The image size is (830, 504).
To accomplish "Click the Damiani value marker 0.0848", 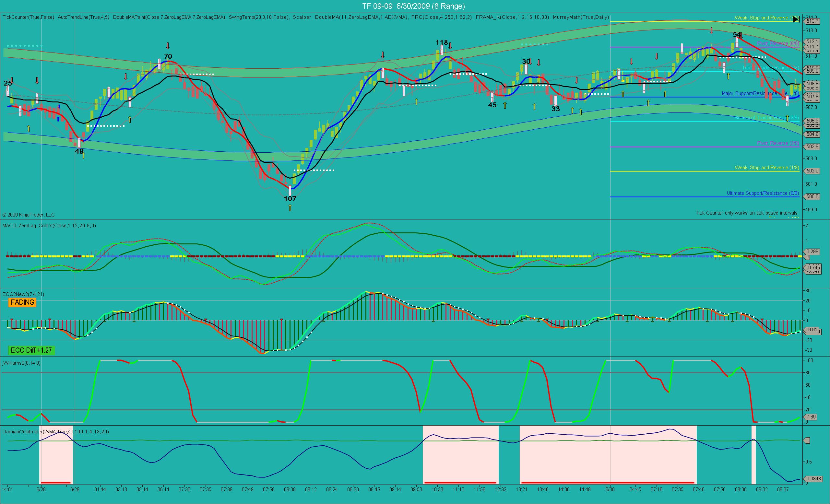I will (x=812, y=479).
